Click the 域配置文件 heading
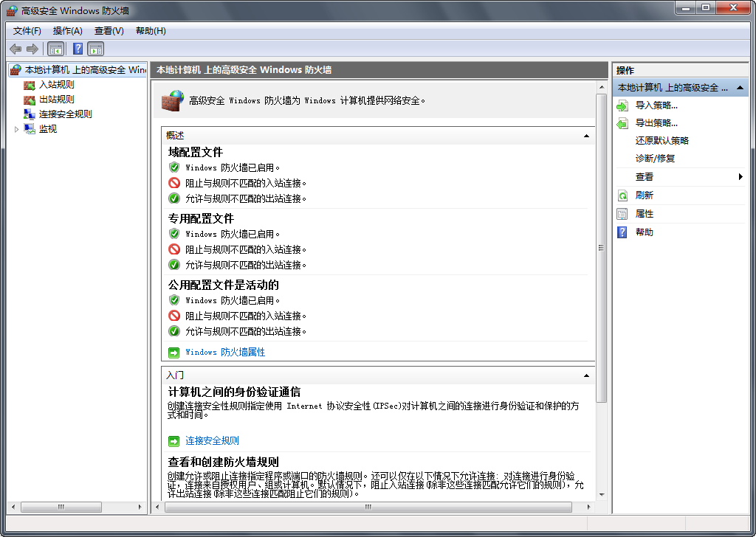This screenshot has height=537, width=756. point(195,153)
